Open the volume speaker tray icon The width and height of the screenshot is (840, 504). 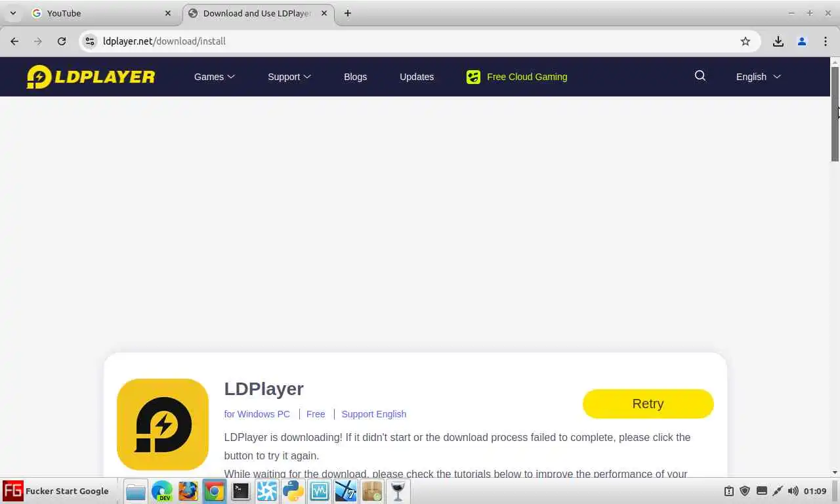tap(793, 491)
